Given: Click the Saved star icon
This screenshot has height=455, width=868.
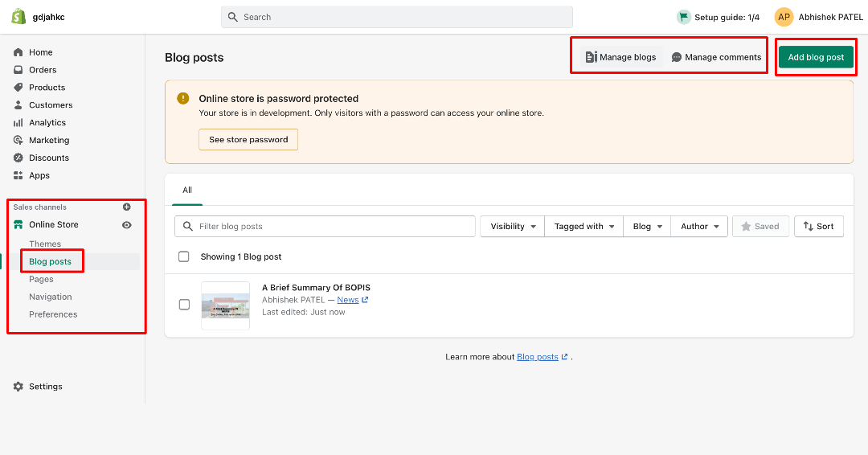Looking at the screenshot, I should 746,227.
